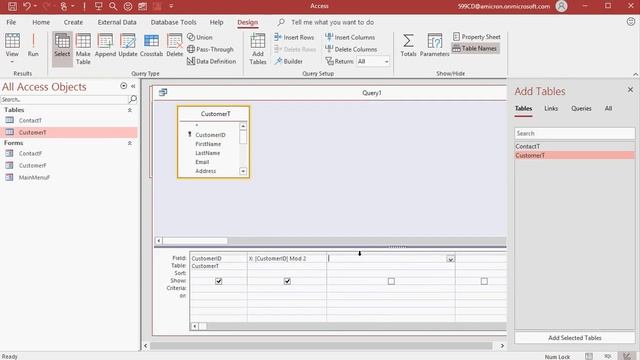Image resolution: width=640 pixels, height=360 pixels.
Task: Check Show box in third grid column
Action: tap(391, 281)
